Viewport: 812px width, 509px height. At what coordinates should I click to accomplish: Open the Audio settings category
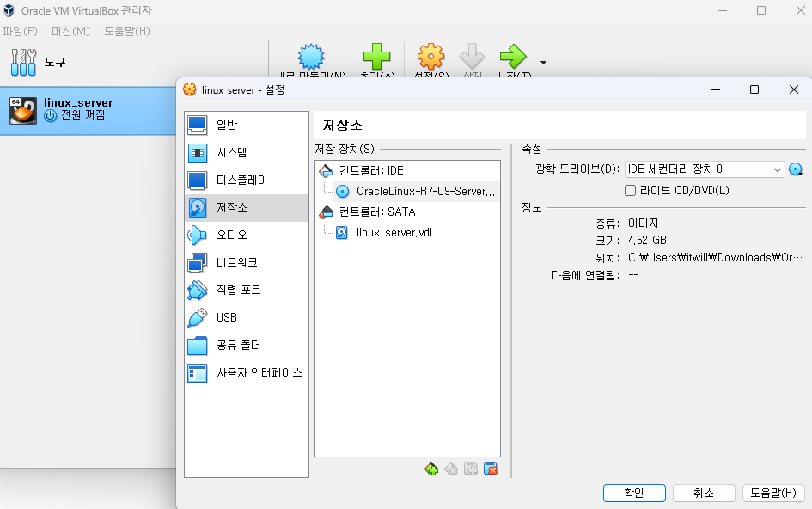point(247,235)
